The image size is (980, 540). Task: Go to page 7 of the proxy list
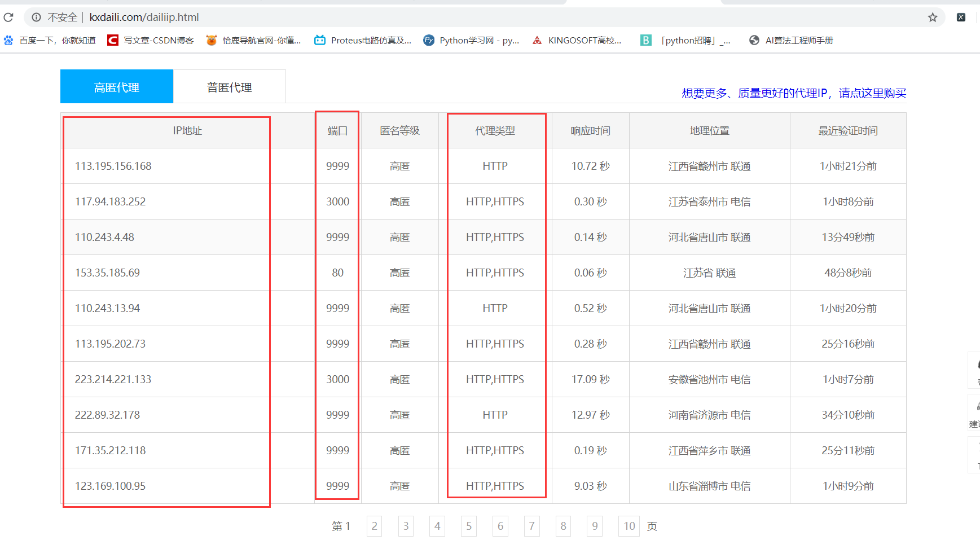[531, 526]
